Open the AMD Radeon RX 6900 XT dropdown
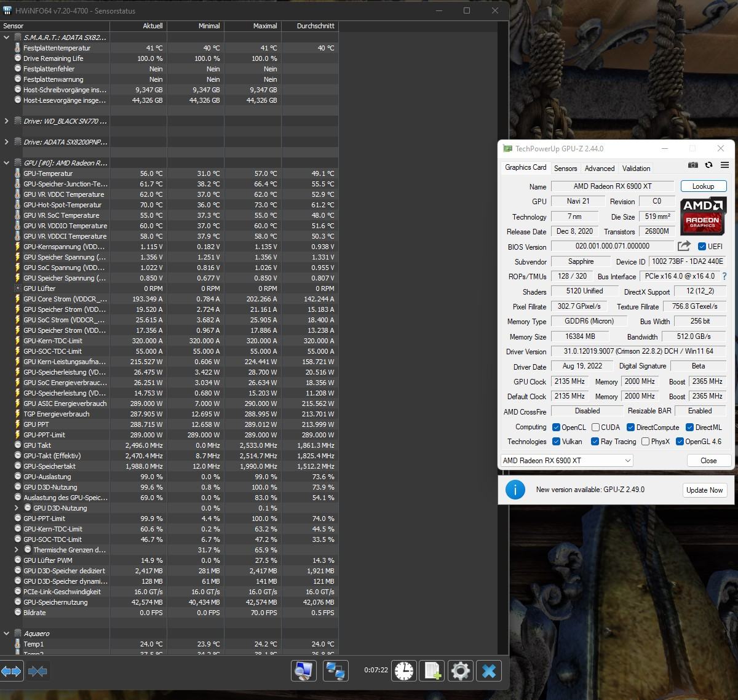 click(566, 461)
